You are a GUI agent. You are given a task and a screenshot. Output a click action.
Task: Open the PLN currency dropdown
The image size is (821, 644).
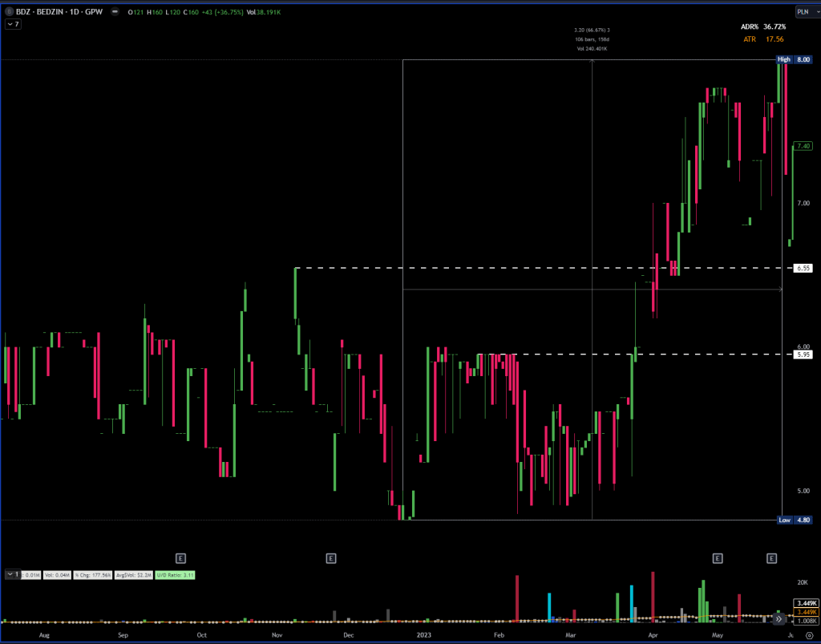[x=803, y=12]
